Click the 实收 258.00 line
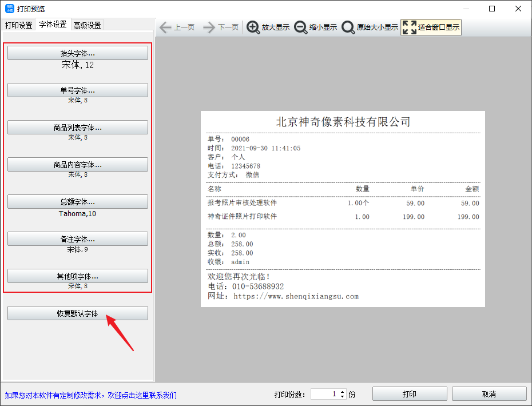The image size is (532, 406). (x=231, y=253)
